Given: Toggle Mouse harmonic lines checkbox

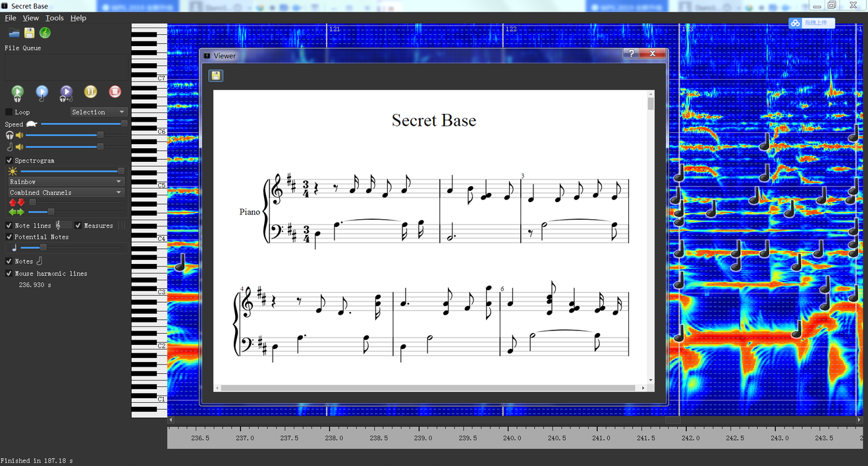Looking at the screenshot, I should click(x=9, y=273).
